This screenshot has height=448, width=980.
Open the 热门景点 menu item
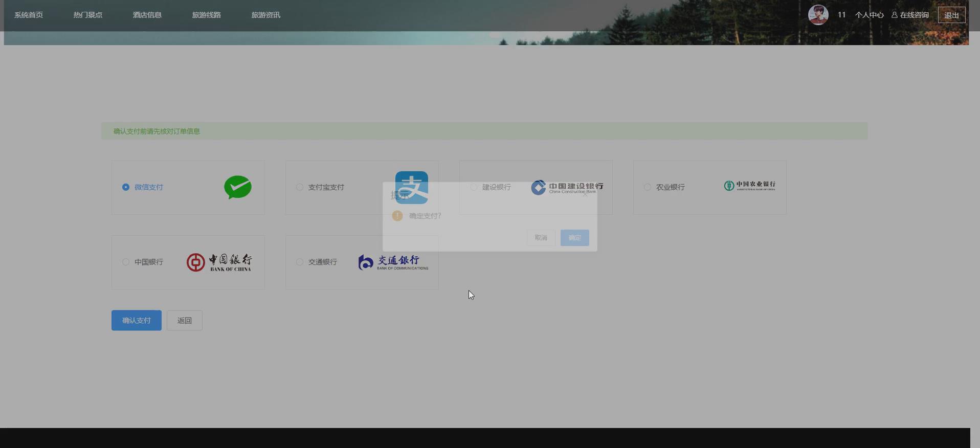coord(88,15)
